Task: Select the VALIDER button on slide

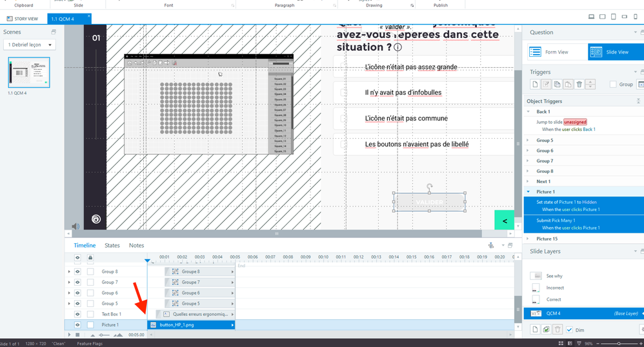Action: (429, 202)
